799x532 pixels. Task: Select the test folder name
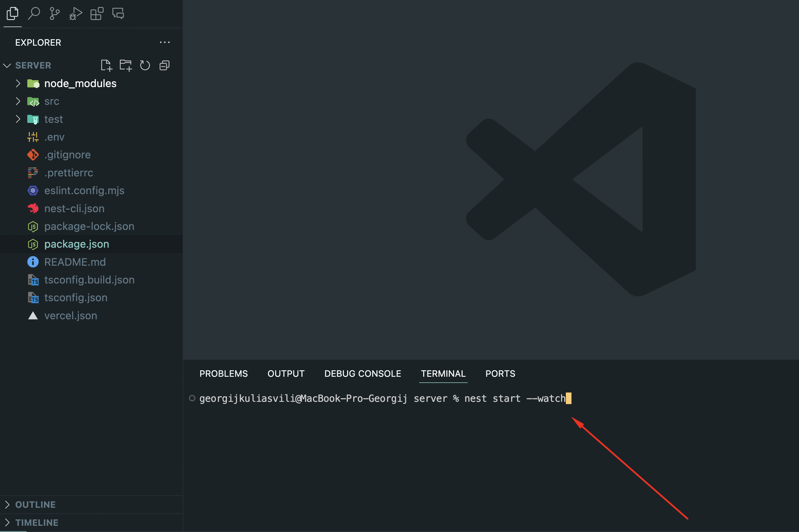[x=54, y=119]
